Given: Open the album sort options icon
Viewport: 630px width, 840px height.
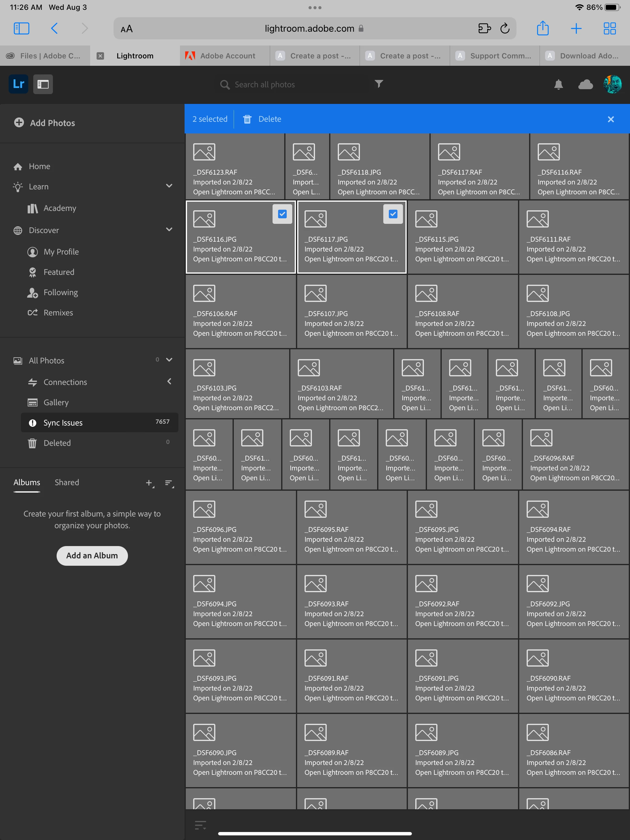Looking at the screenshot, I should [x=169, y=483].
